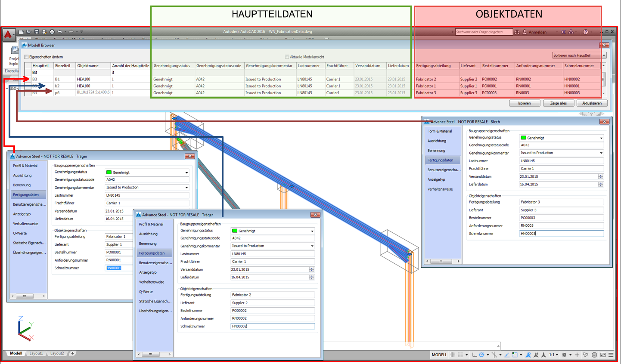Viewport: 621px width, 364px height.
Task: Toggle polar tracking icon in status bar
Action: tap(482, 355)
